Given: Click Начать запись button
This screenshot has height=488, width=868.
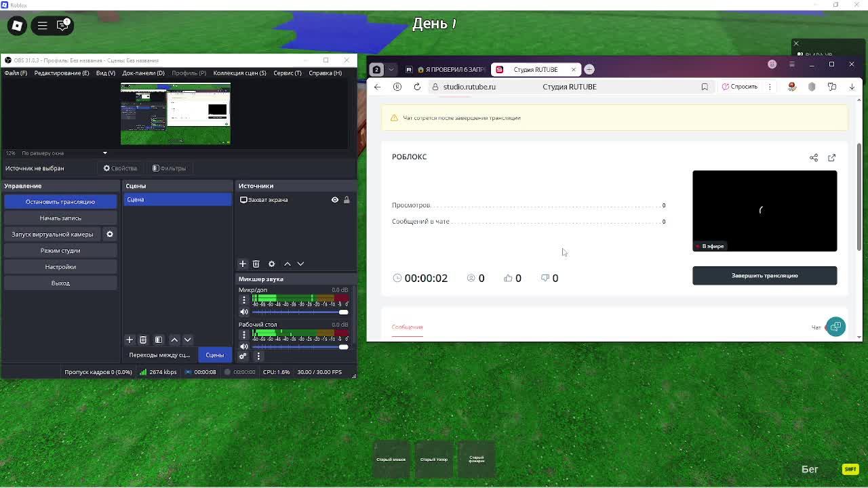Looking at the screenshot, I should pos(60,218).
